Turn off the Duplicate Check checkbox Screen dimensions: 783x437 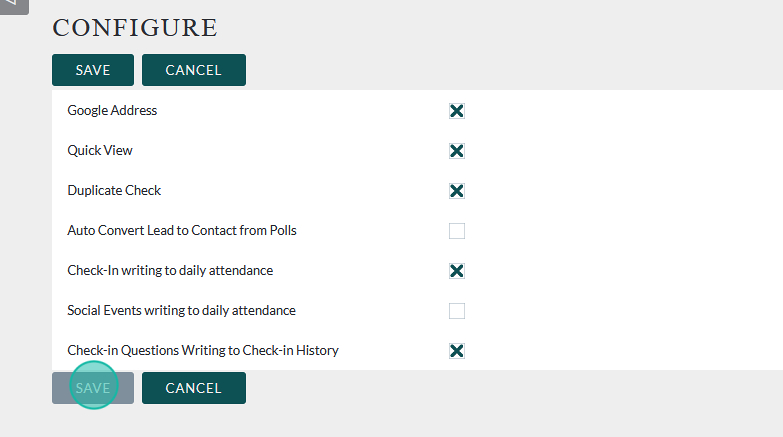click(x=457, y=191)
